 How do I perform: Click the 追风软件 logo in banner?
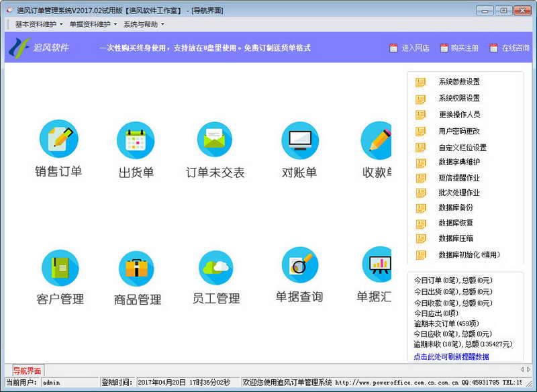point(38,48)
